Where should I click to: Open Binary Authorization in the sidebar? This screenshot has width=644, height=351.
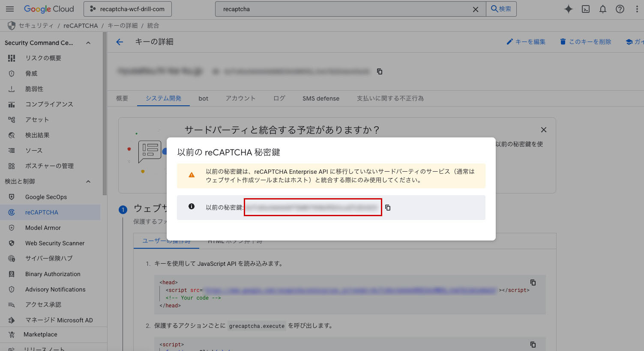(50, 274)
